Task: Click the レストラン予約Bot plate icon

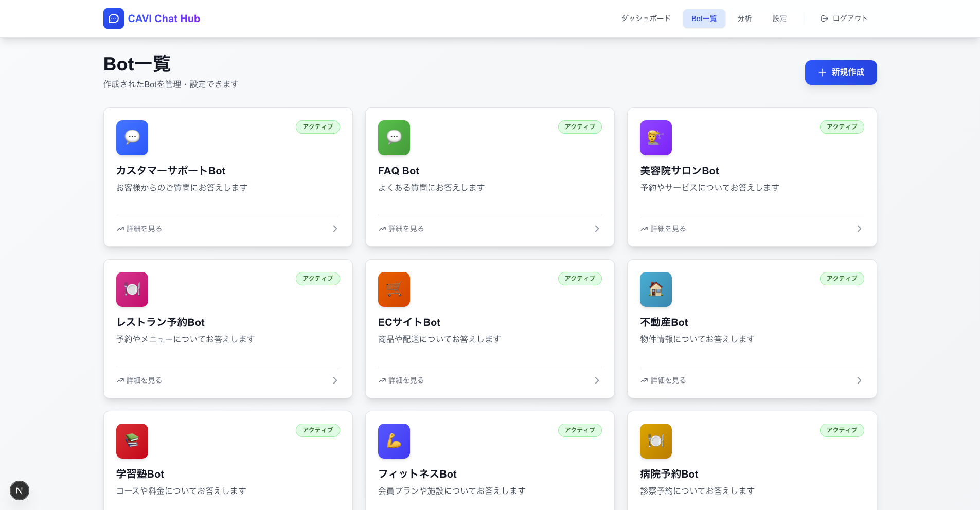Action: point(132,289)
